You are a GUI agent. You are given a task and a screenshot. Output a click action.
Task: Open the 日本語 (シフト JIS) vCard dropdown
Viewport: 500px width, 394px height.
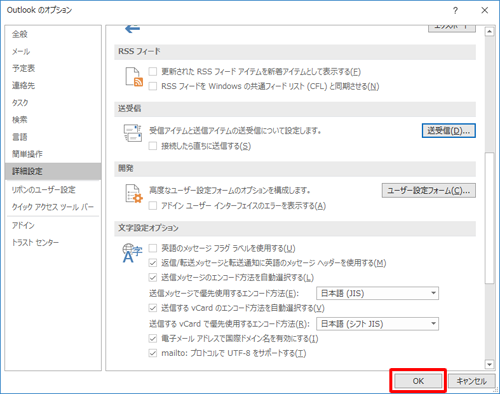[x=377, y=324]
